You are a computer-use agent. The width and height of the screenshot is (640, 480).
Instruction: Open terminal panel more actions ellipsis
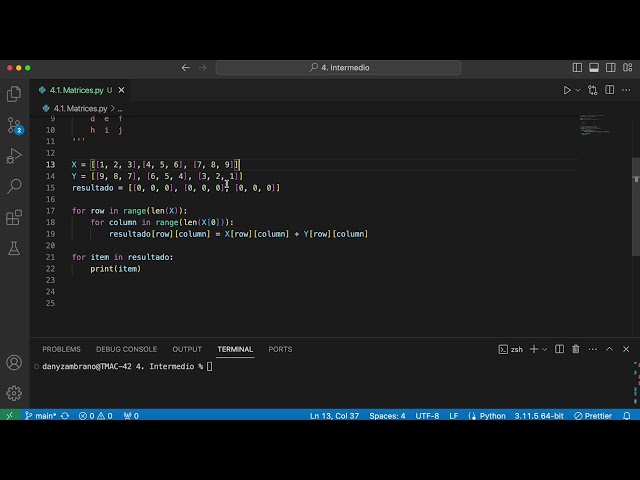[593, 349]
